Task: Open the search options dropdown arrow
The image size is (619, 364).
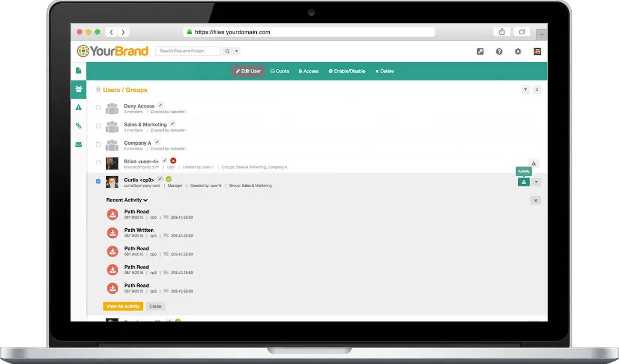Action: (x=237, y=51)
